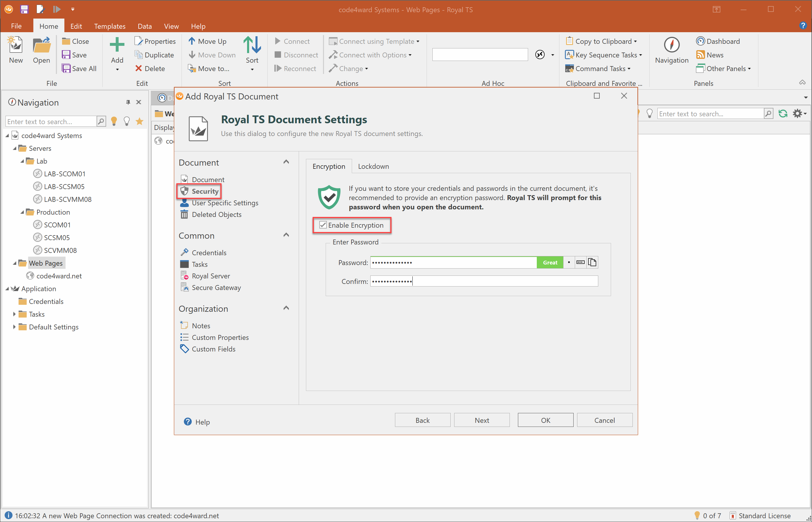The image size is (812, 522).
Task: Collapse the Common section chevron
Action: pyautogui.click(x=286, y=235)
